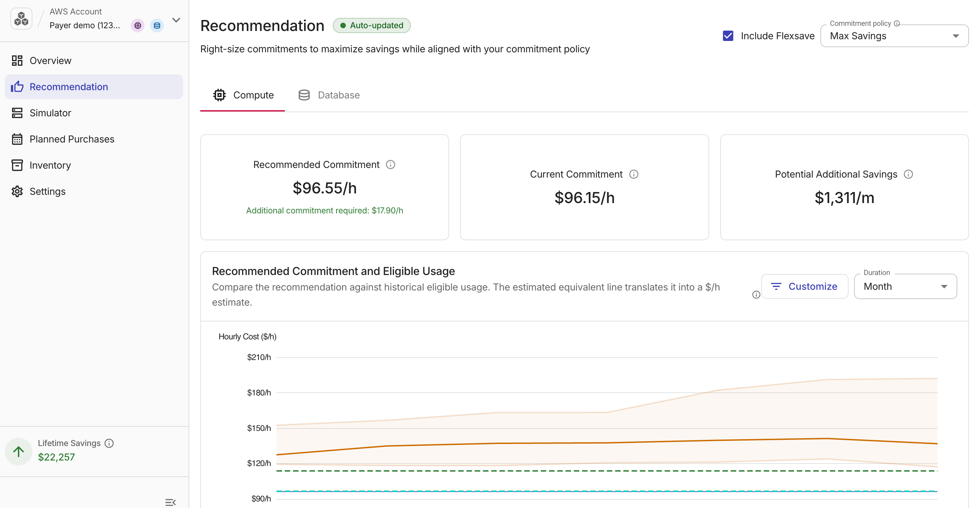This screenshot has width=980, height=508.
Task: Click the $96.15/h current commitment value
Action: 584,198
